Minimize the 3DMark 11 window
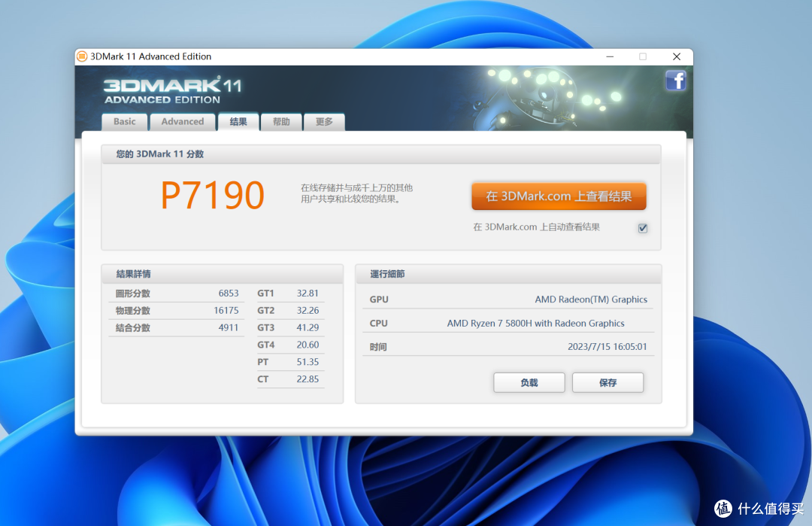Viewport: 812px width, 526px height. click(610, 56)
